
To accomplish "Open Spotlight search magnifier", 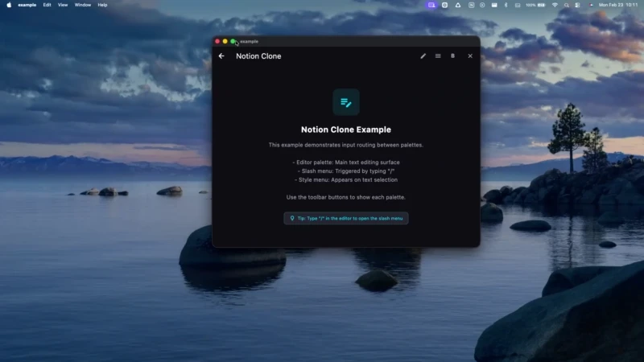I will [x=567, y=5].
